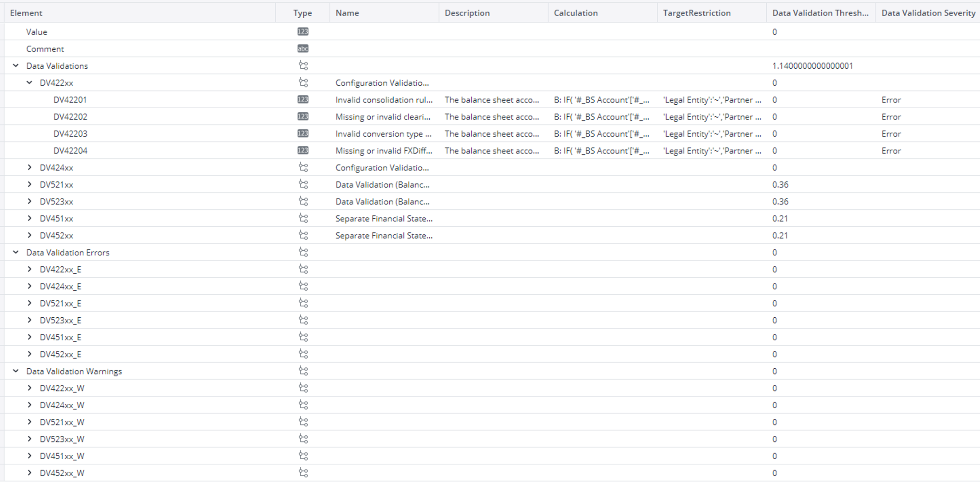The image size is (980, 485).
Task: Click hierarchy type icon for Data Validations
Action: 303,66
